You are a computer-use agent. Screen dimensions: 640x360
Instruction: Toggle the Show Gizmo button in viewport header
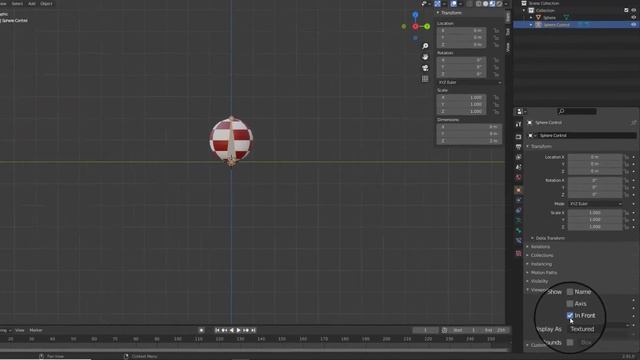point(437,4)
